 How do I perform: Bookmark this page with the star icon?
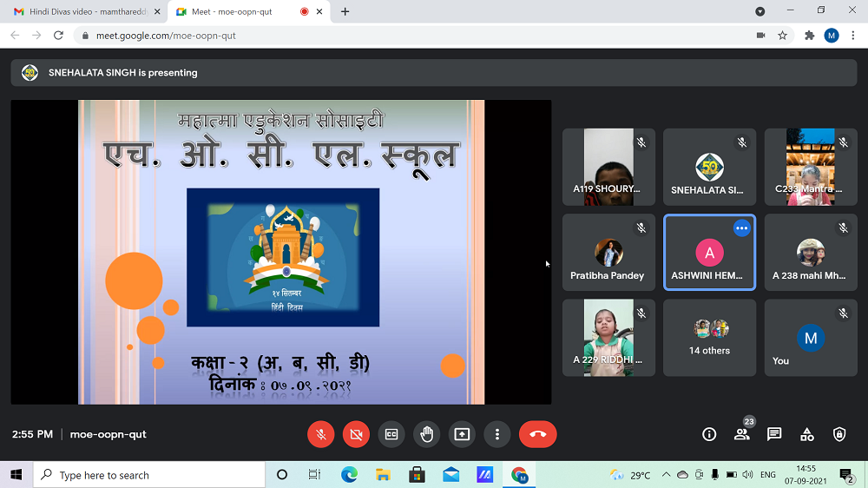(x=783, y=36)
